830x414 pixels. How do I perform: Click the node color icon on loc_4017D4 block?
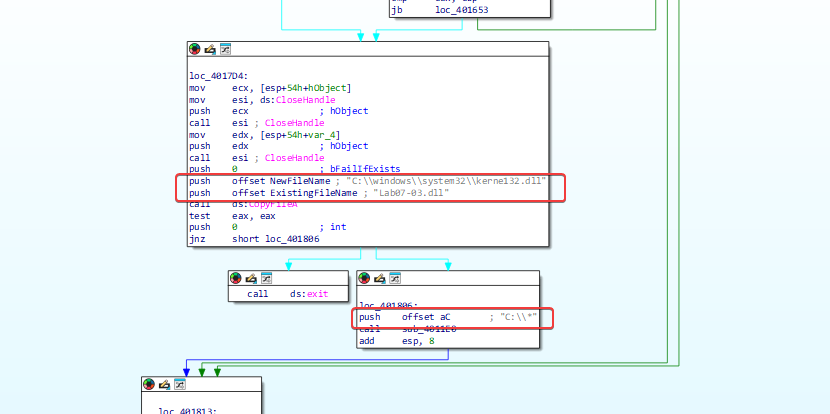[x=195, y=49]
